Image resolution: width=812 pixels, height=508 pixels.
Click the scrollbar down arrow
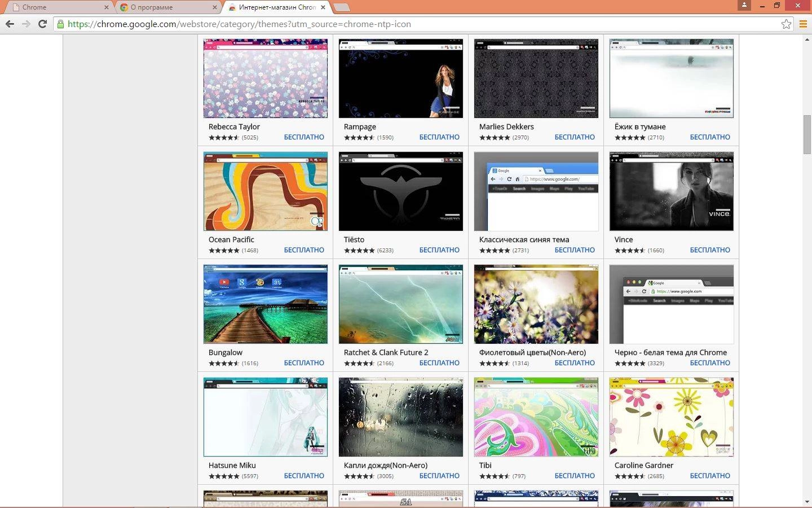pyautogui.click(x=807, y=501)
